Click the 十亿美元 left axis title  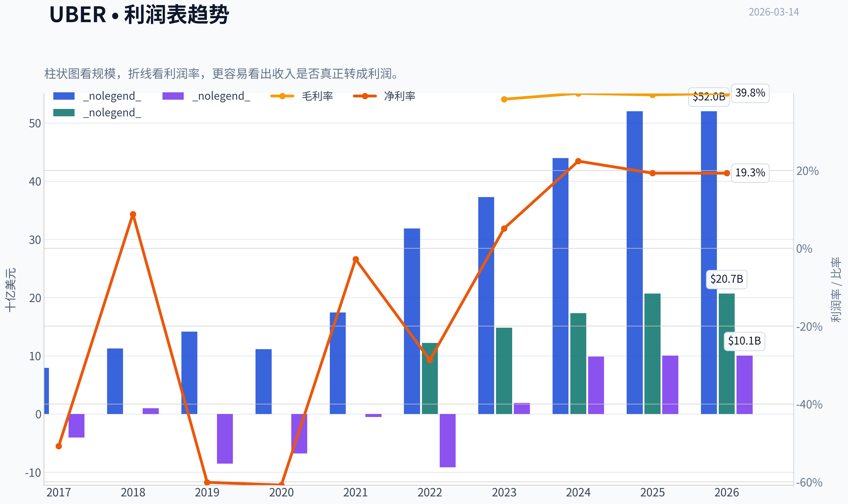point(11,290)
